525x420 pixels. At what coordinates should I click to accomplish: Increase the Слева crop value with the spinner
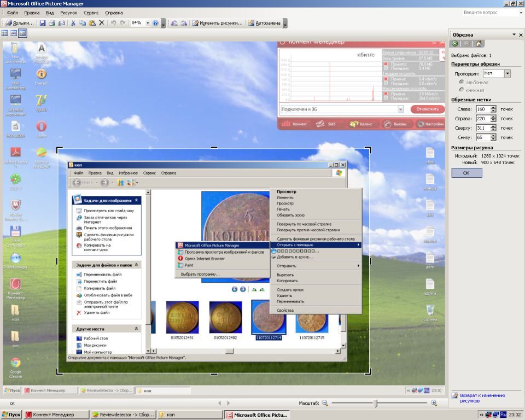(x=493, y=107)
